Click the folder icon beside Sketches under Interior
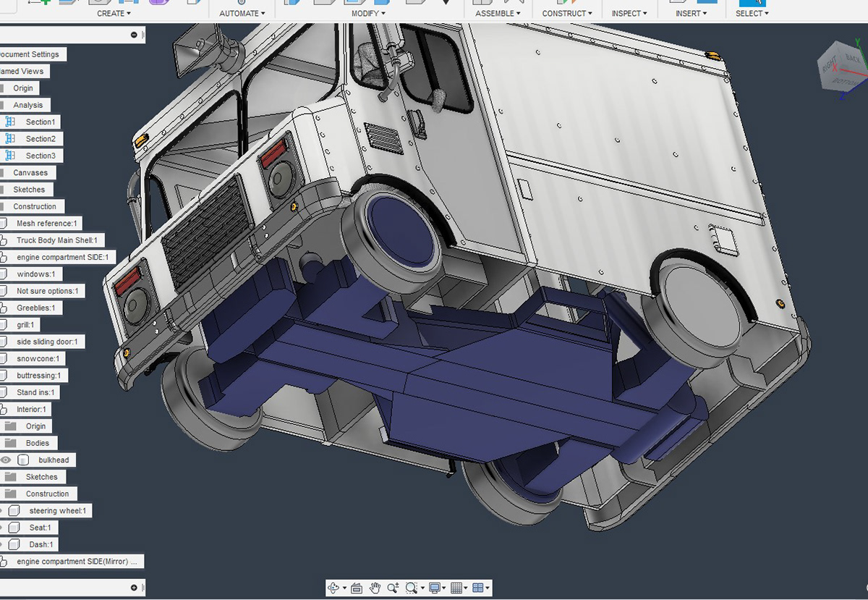Image resolution: width=868 pixels, height=600 pixels. pyautogui.click(x=10, y=476)
